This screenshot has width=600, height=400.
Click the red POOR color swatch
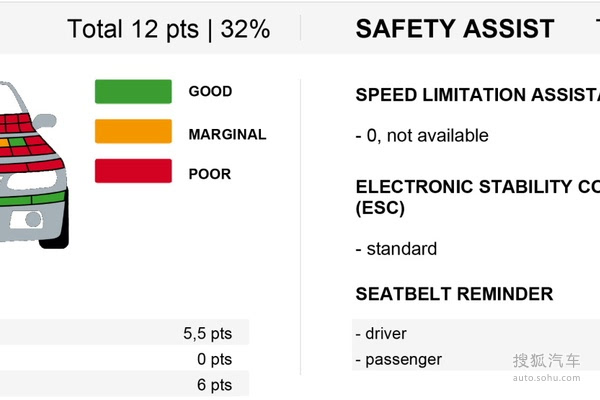[x=133, y=172]
